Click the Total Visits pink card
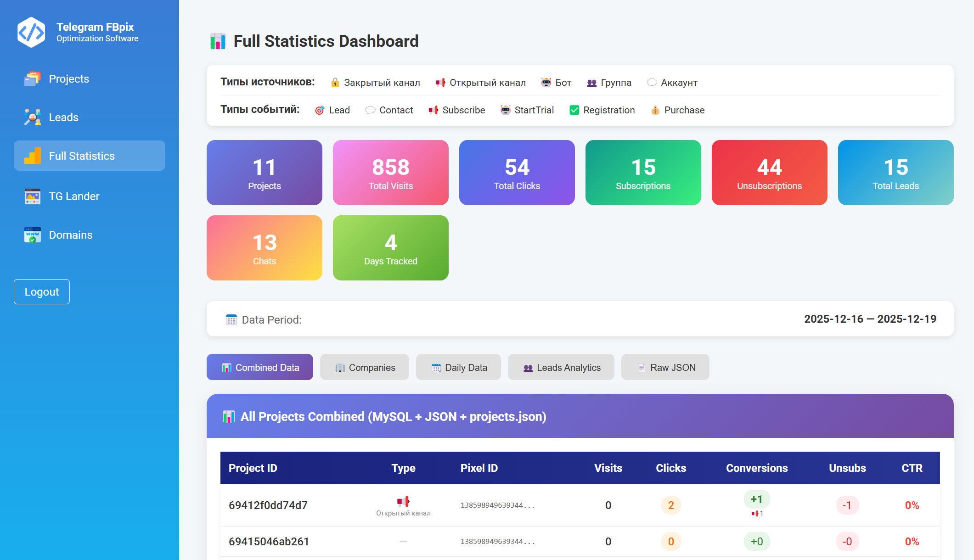Screen dimensions: 974x560 coord(390,173)
